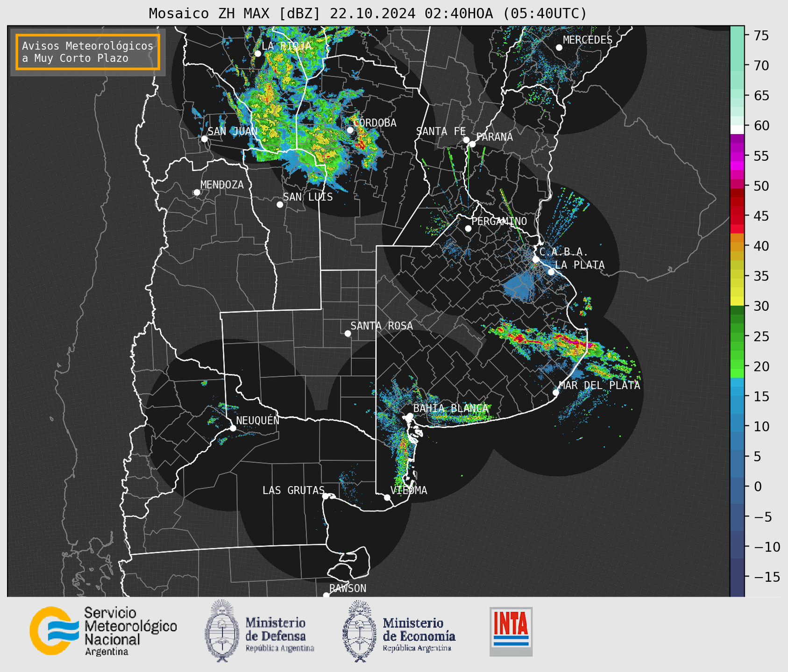Click the NEUQUÉN label text
The width and height of the screenshot is (788, 672).
(x=258, y=421)
